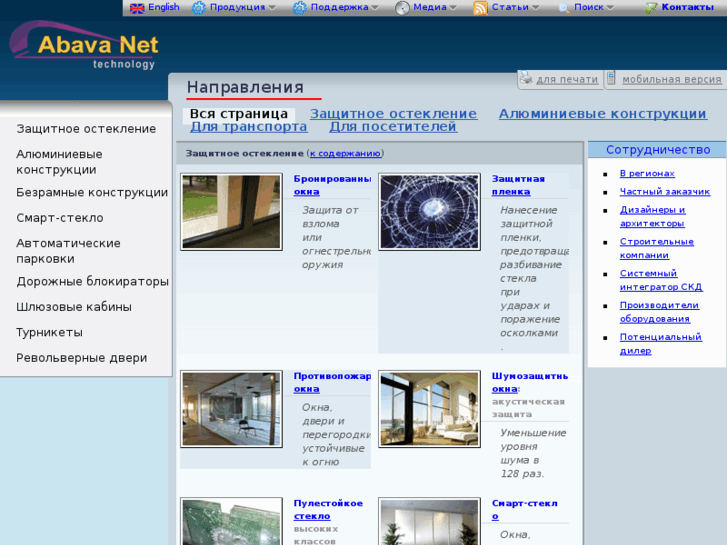The width and height of the screenshot is (727, 545).
Task: Click the printer icon for print version
Action: pyautogui.click(x=526, y=78)
